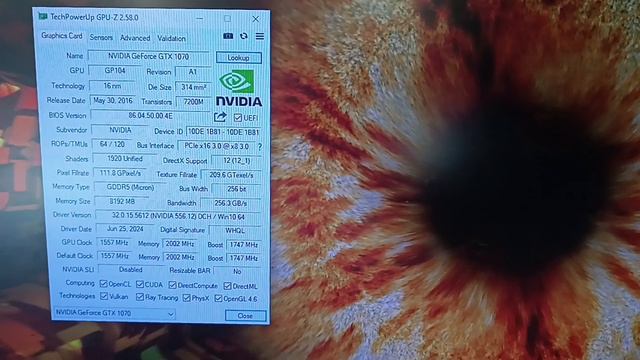
Task: Click the Bus Interface question mark
Action: coord(260,147)
